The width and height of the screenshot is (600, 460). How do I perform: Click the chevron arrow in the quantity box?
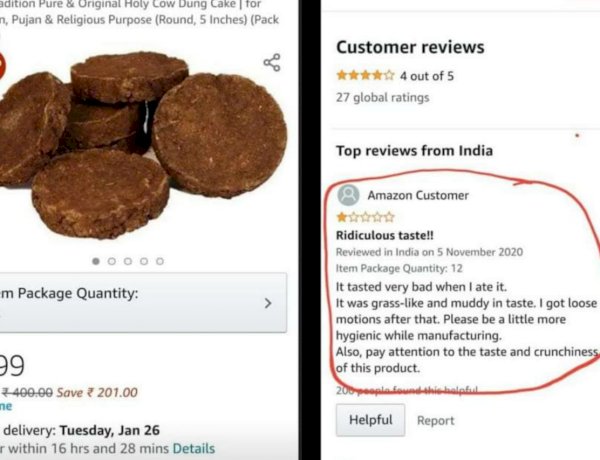point(268,303)
